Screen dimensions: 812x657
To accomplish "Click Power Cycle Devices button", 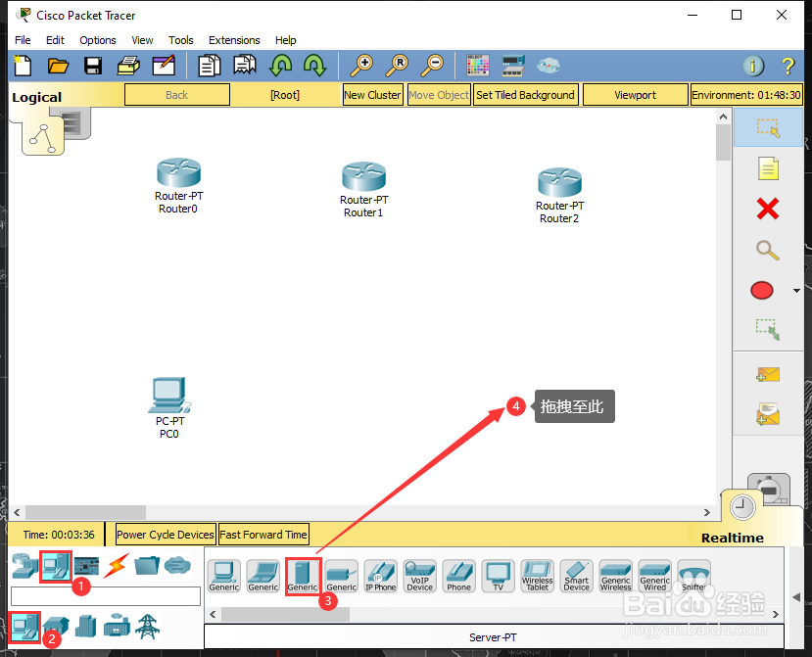I will [166, 535].
